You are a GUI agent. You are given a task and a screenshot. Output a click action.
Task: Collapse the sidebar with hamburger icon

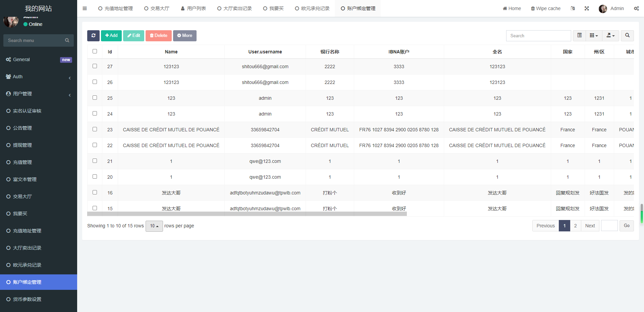tap(85, 8)
